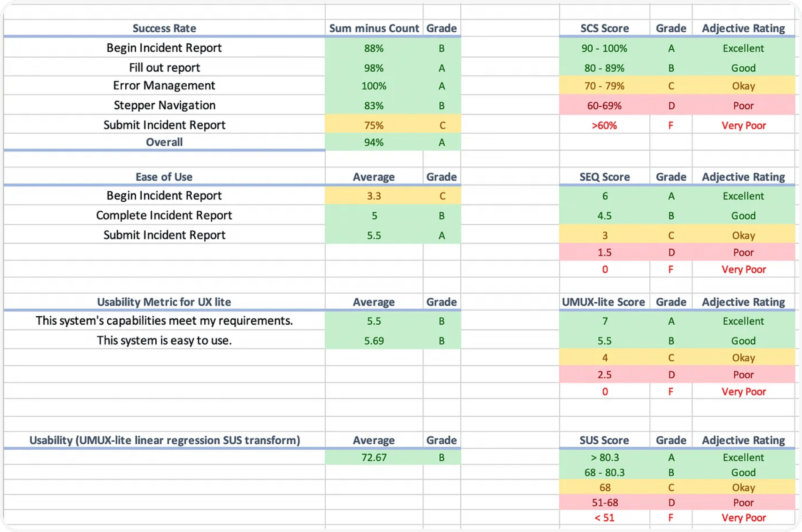This screenshot has width=802, height=532.
Task: Click the 70 - 79% SCS range cell
Action: [x=604, y=86]
